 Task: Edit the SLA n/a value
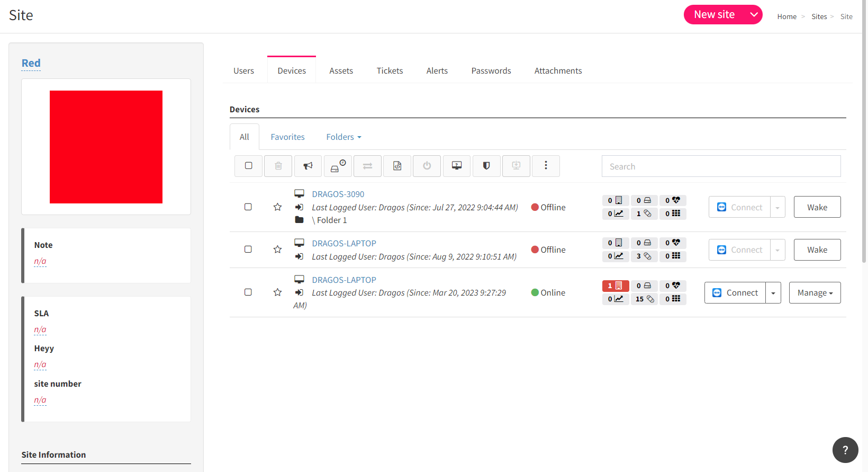point(40,329)
